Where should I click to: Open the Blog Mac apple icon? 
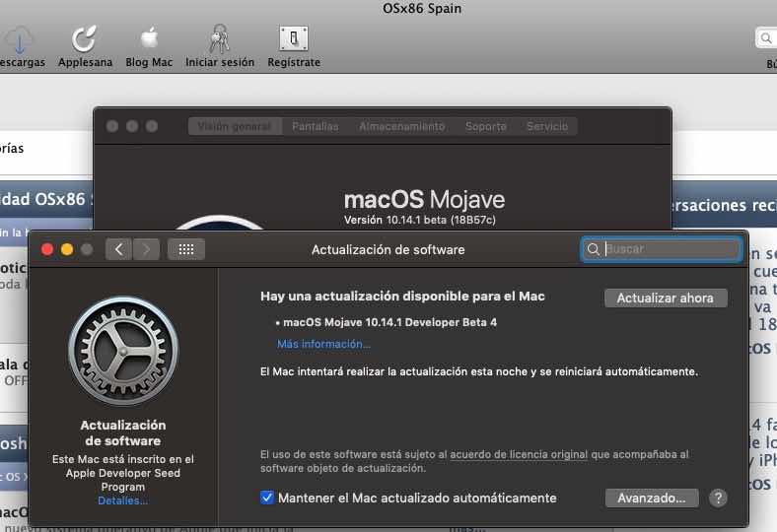[149, 38]
